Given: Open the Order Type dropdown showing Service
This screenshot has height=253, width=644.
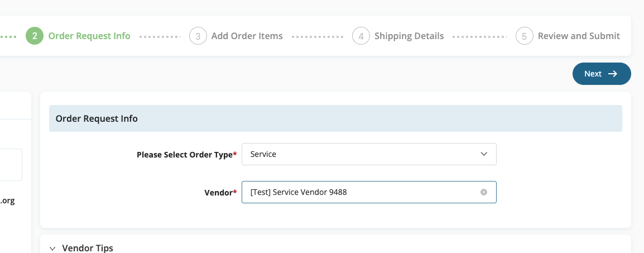Looking at the screenshot, I should [369, 154].
